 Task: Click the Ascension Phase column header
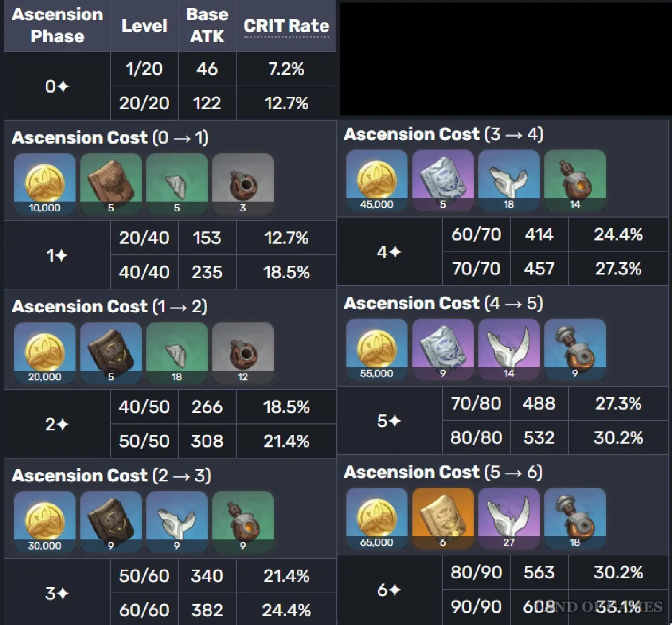point(57,26)
